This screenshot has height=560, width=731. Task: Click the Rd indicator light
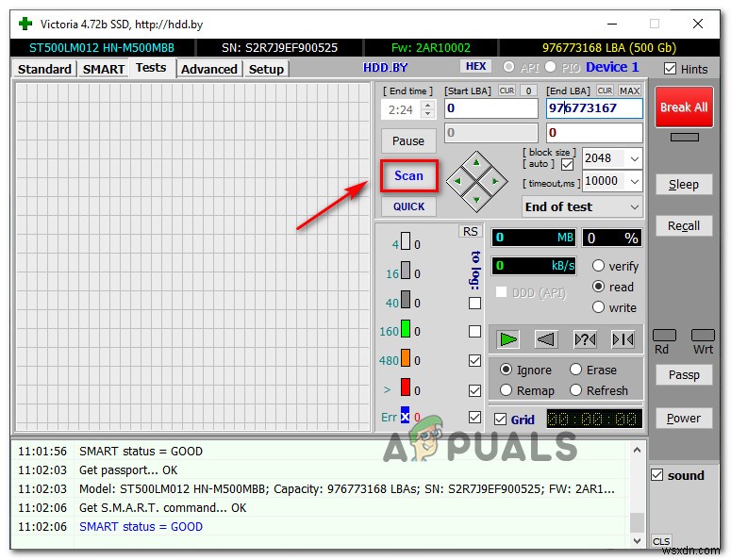[664, 335]
